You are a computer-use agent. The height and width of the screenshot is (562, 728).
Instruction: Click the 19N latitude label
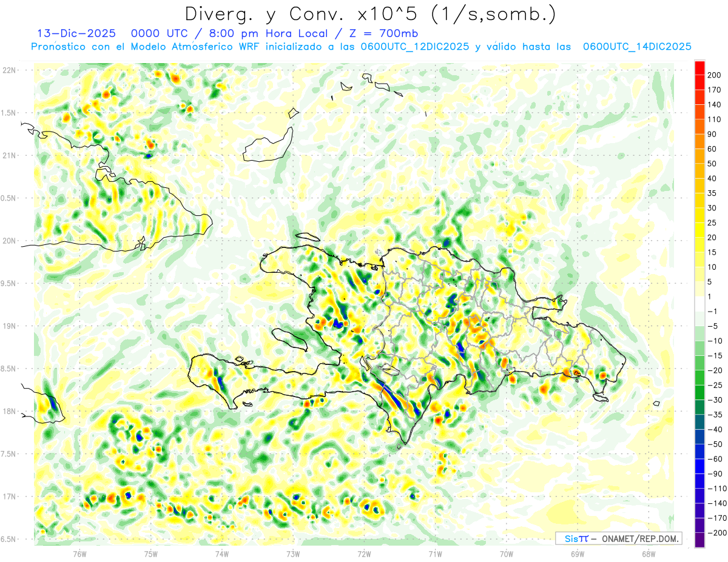[x=8, y=326]
